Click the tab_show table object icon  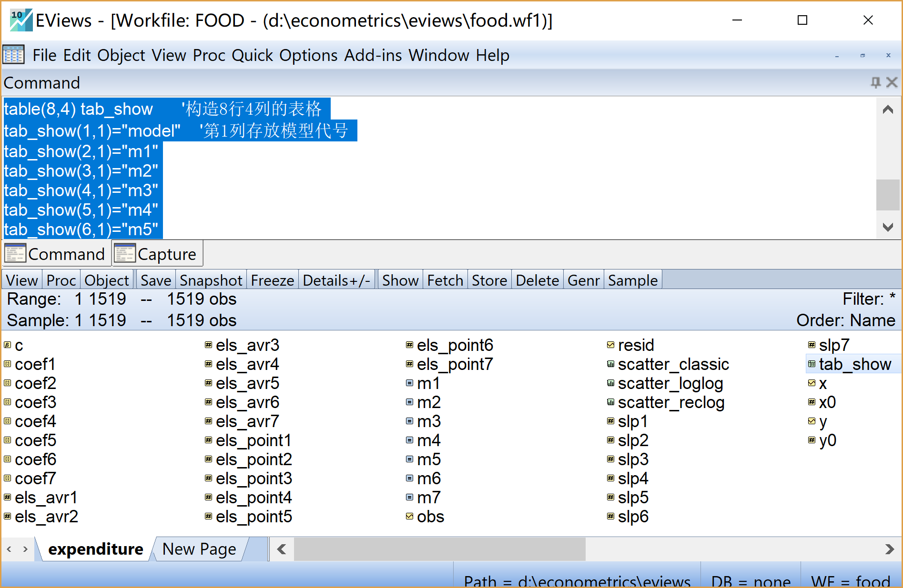click(x=812, y=364)
